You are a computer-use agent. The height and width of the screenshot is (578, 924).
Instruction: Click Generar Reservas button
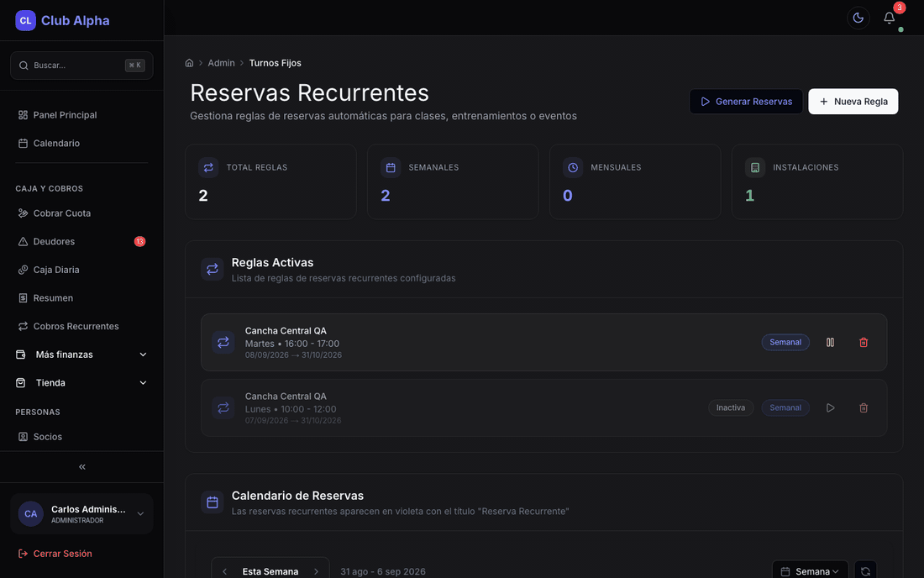coord(746,102)
